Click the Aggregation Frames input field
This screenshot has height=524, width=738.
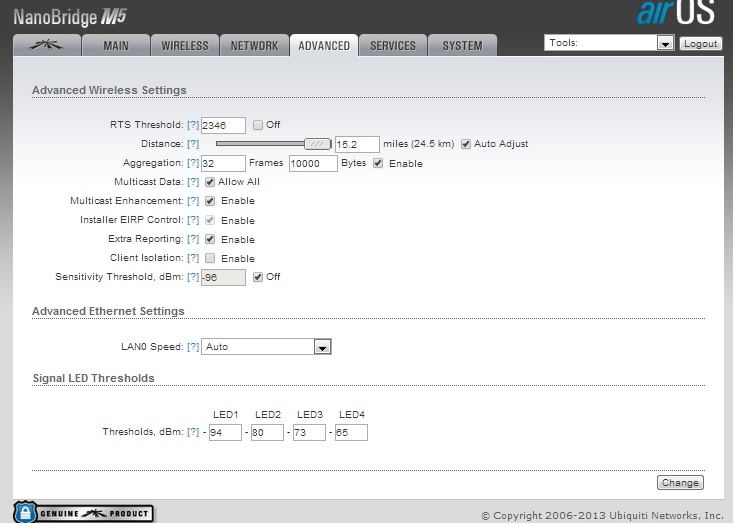pos(223,163)
